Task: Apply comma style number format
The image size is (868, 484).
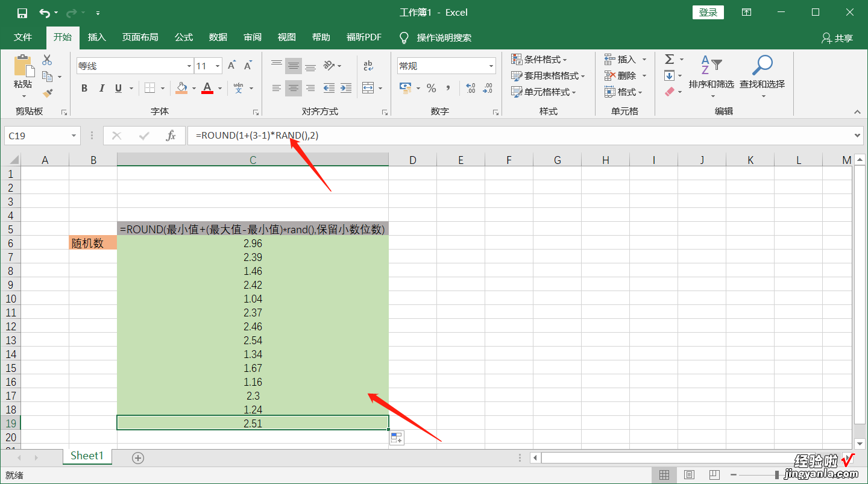Action: pyautogui.click(x=448, y=88)
